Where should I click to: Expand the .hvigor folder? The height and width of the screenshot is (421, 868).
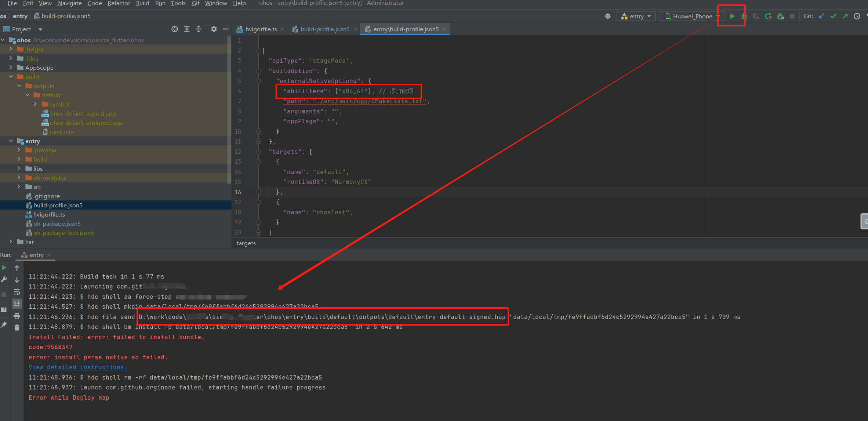click(x=11, y=49)
